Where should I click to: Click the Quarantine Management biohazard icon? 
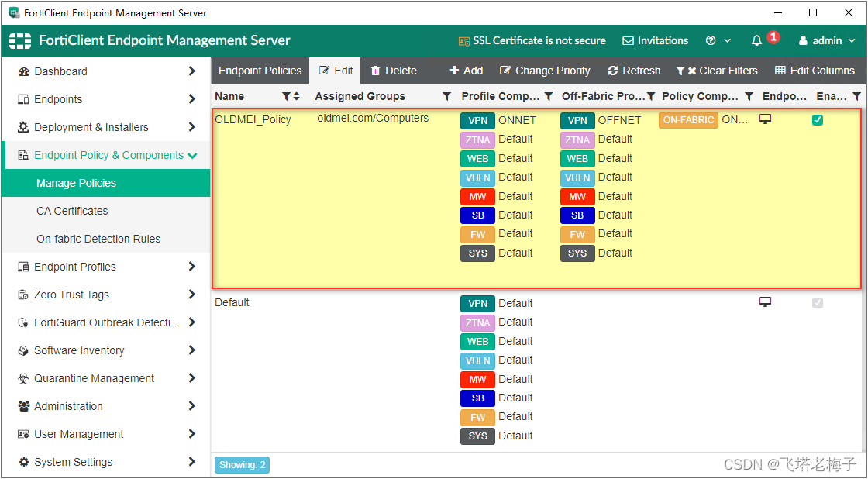(23, 378)
